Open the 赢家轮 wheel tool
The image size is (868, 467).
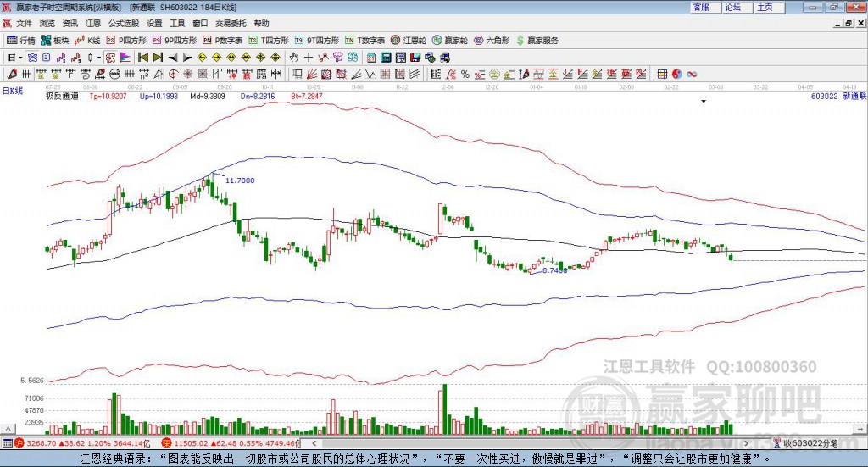click(x=450, y=41)
